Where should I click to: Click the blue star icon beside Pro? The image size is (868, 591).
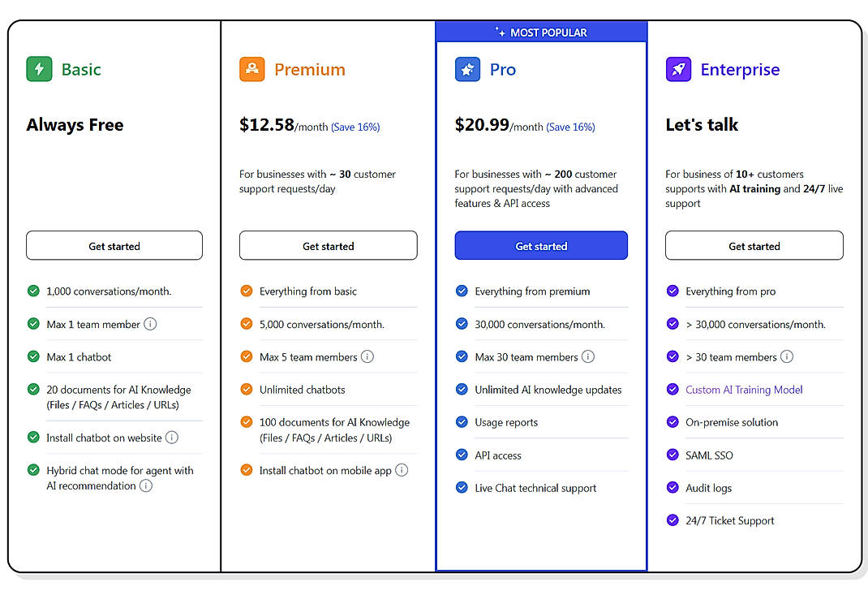pyautogui.click(x=467, y=70)
